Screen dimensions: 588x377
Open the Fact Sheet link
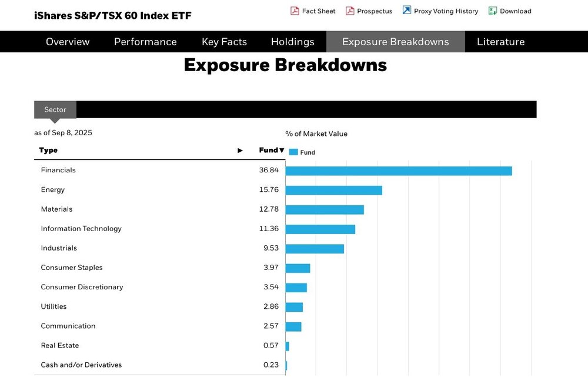point(319,11)
